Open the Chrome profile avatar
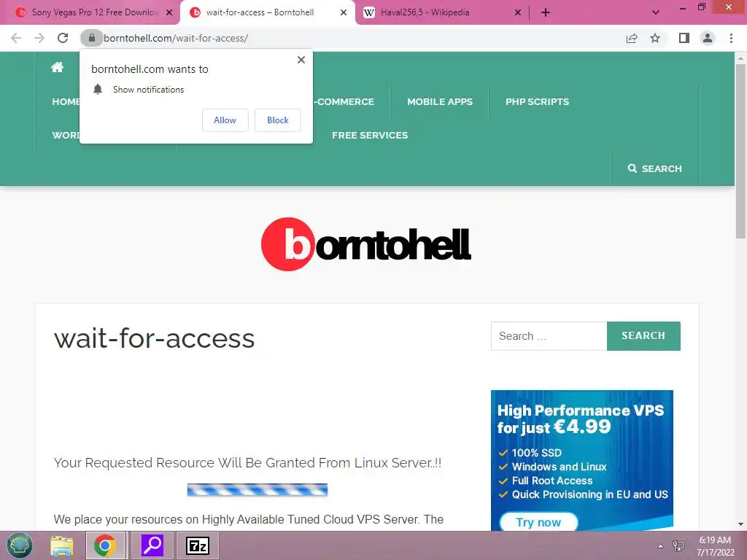Image resolution: width=747 pixels, height=560 pixels. tap(708, 38)
